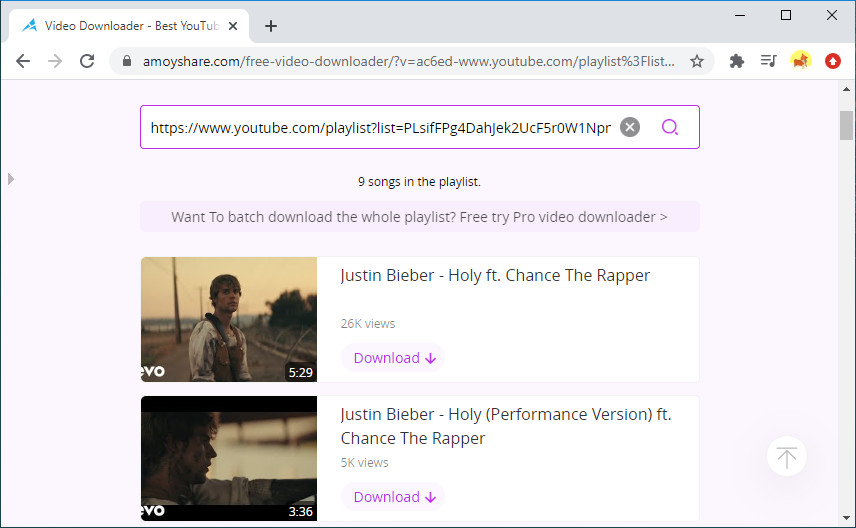856x528 pixels.
Task: Open the media control playlist icon
Action: (x=769, y=61)
